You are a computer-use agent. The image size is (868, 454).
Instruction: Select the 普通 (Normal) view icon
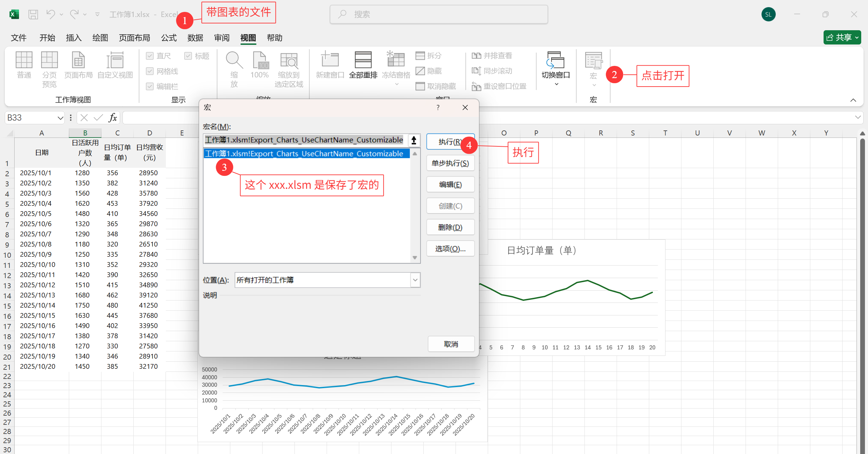coord(24,60)
